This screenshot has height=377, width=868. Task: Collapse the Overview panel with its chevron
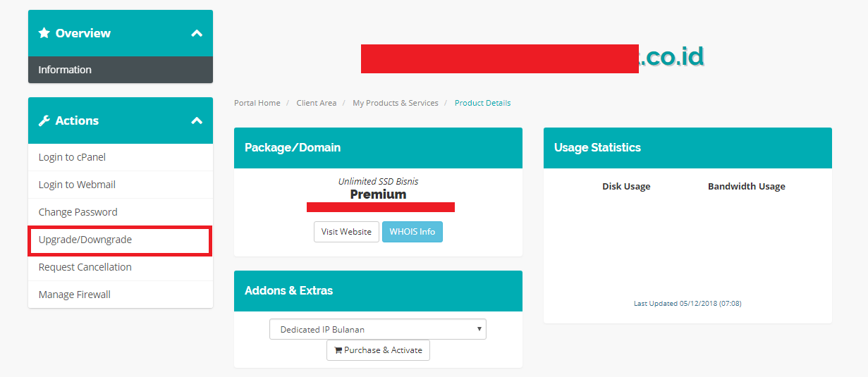(x=197, y=33)
